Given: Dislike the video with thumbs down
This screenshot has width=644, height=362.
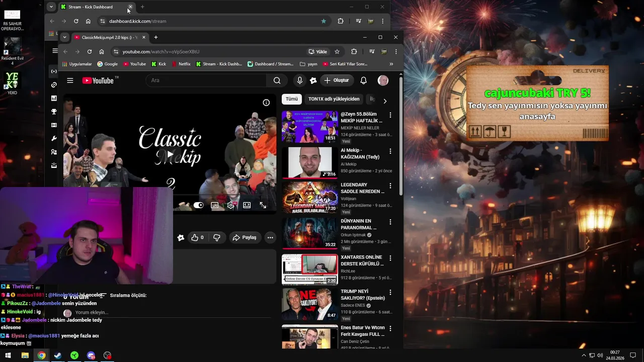Looking at the screenshot, I should (x=217, y=237).
